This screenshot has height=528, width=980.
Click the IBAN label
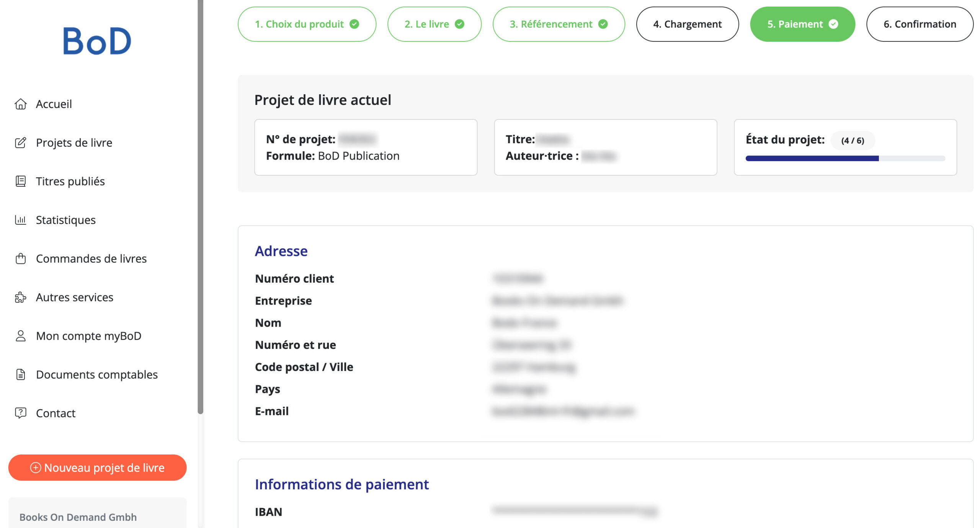pyautogui.click(x=268, y=512)
